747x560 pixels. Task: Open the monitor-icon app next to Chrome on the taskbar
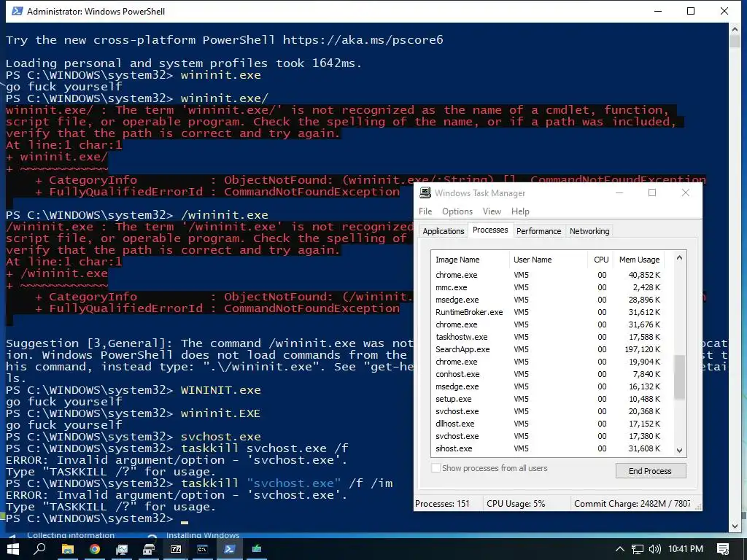122,549
